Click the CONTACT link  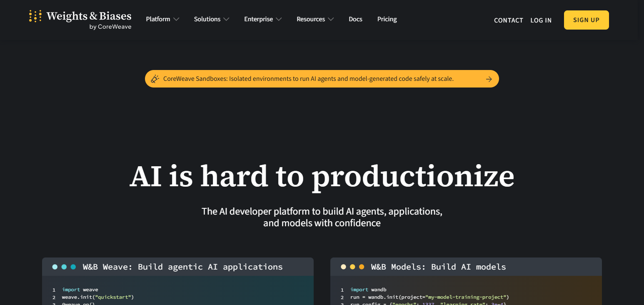(x=508, y=20)
